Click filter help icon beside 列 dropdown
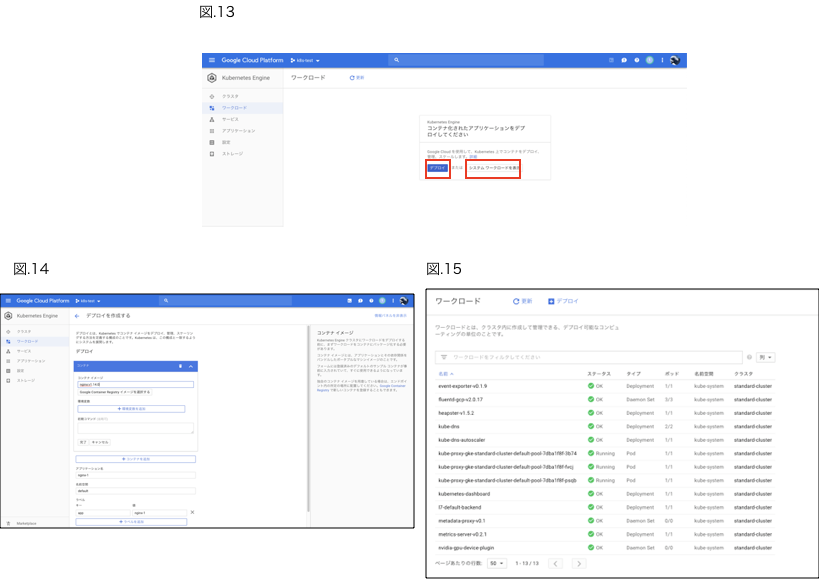This screenshot has width=819, height=579. 750,357
